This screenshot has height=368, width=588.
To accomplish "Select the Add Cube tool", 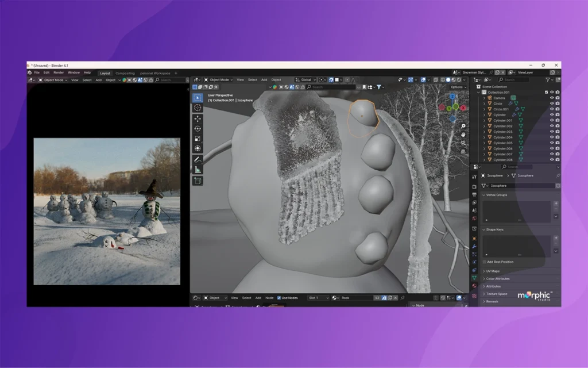I will pos(198,181).
